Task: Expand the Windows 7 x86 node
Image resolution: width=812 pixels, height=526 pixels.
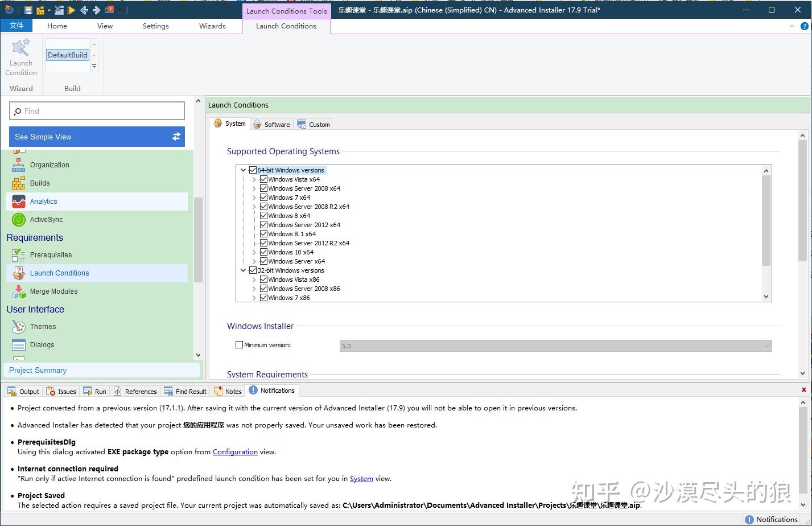Action: [254, 298]
